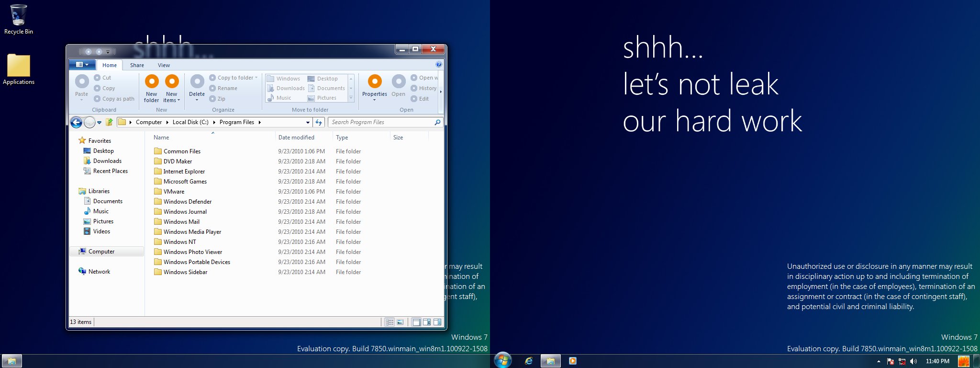980x368 pixels.
Task: Refresh the Program Files folder view
Action: tap(319, 123)
